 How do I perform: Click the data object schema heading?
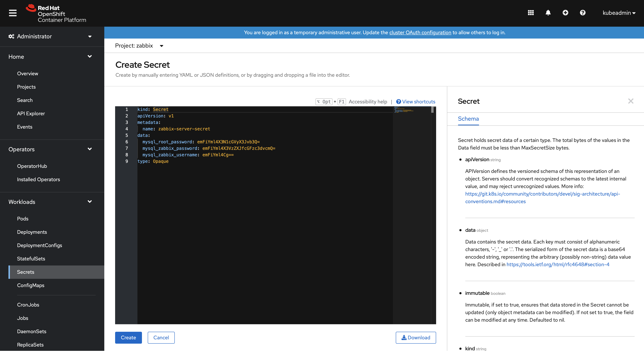(476, 230)
